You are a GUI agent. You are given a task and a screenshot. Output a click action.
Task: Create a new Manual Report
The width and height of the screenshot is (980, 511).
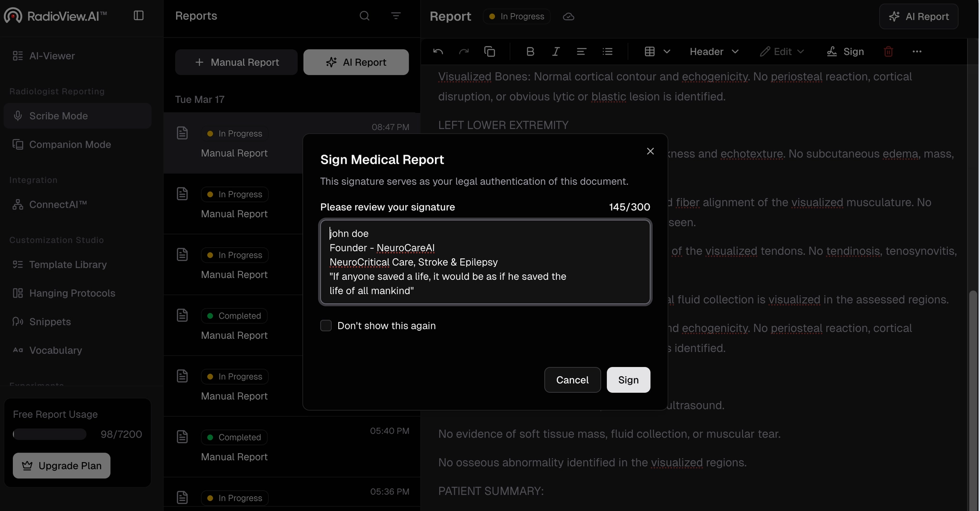[x=236, y=62]
